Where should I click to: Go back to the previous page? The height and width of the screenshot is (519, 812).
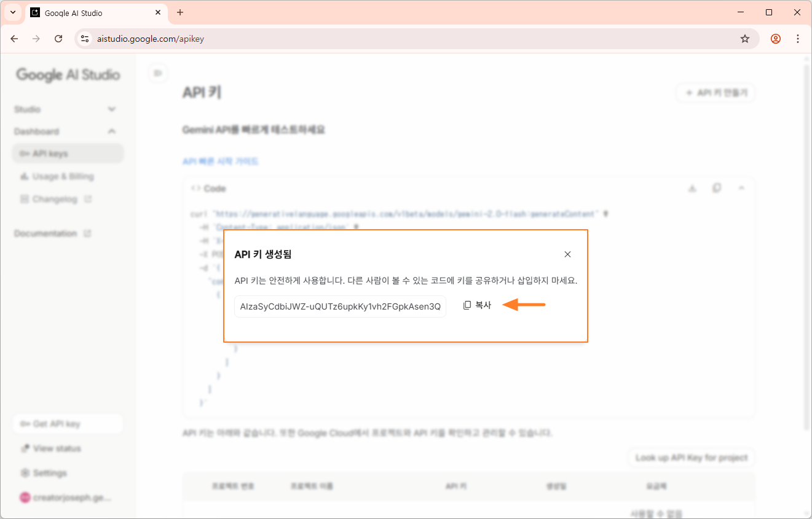coord(15,39)
